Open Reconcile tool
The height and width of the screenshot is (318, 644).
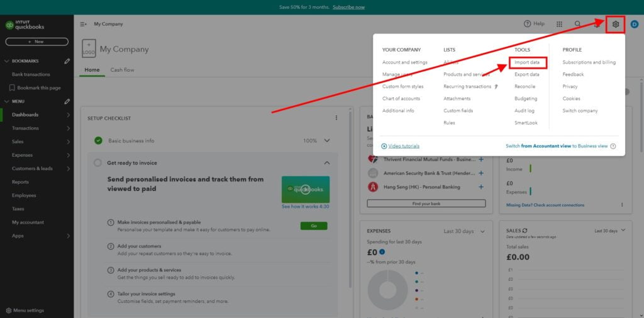[x=525, y=87]
